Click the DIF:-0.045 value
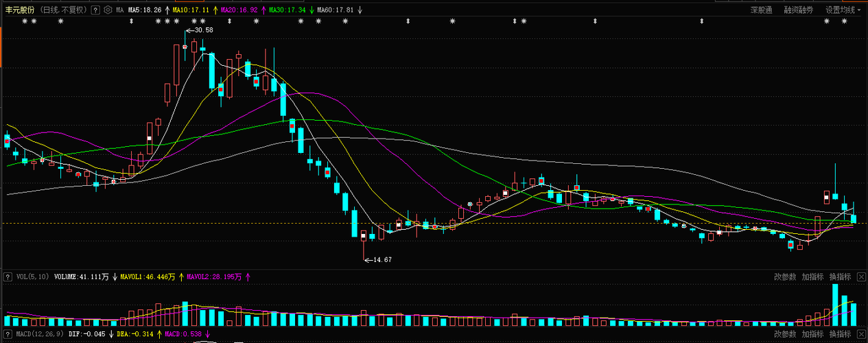The width and height of the screenshot is (868, 343). pyautogui.click(x=87, y=334)
